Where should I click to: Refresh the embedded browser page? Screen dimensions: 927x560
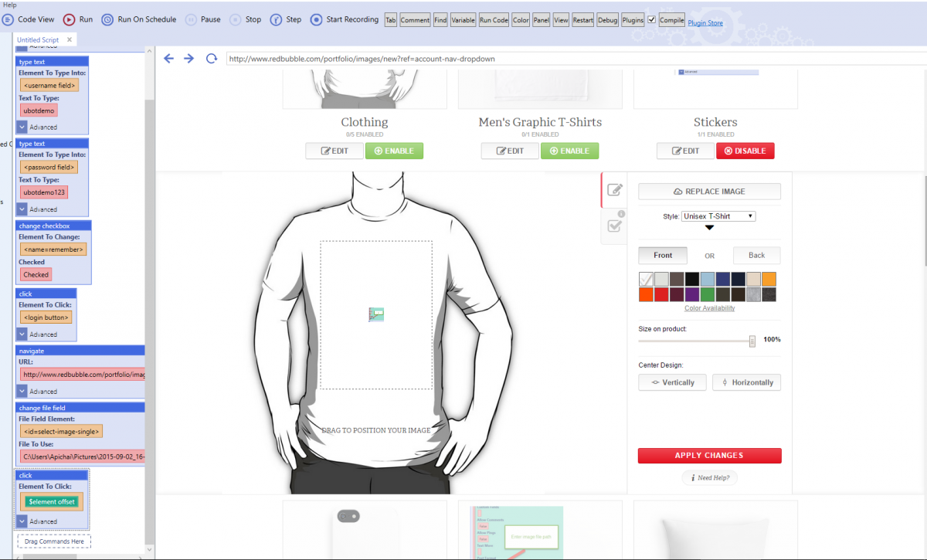click(211, 58)
